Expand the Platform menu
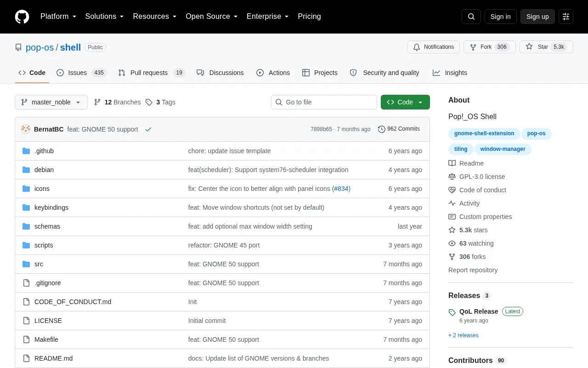This screenshot has width=588, height=368. pyautogui.click(x=58, y=17)
